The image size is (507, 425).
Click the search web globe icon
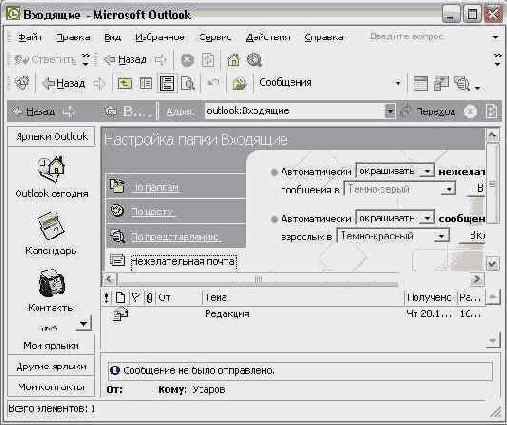click(x=254, y=60)
